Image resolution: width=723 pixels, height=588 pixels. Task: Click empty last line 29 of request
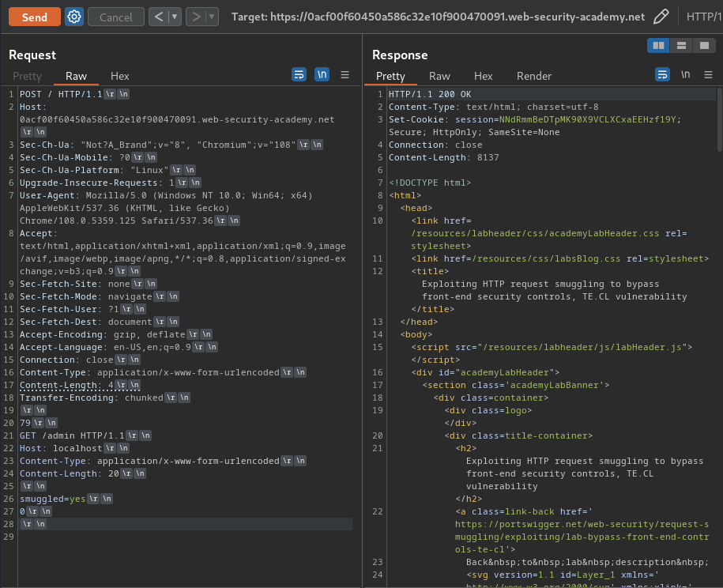pyautogui.click(x=184, y=537)
